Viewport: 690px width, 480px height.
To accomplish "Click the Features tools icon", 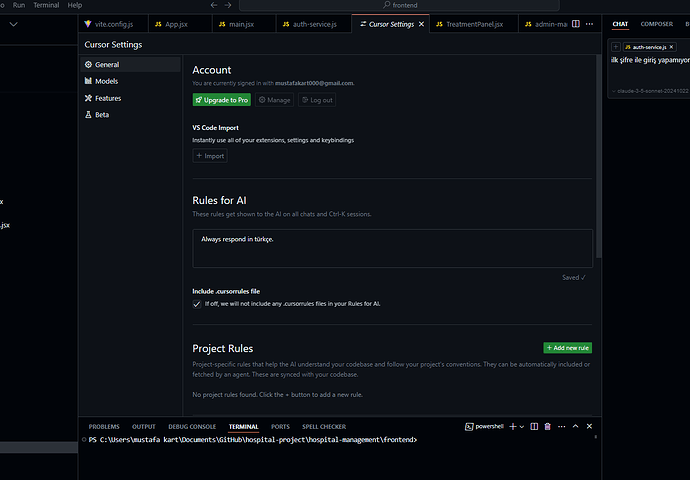I will pyautogui.click(x=88, y=98).
